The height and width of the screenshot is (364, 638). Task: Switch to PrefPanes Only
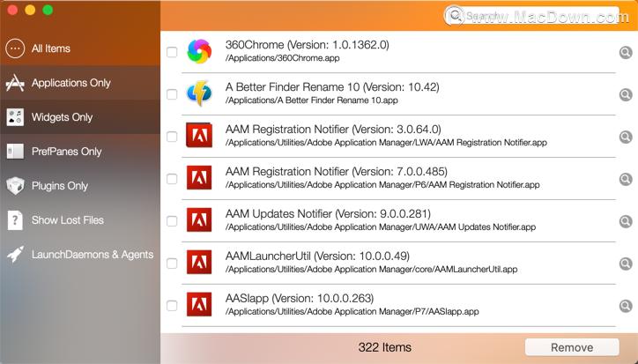[80, 152]
